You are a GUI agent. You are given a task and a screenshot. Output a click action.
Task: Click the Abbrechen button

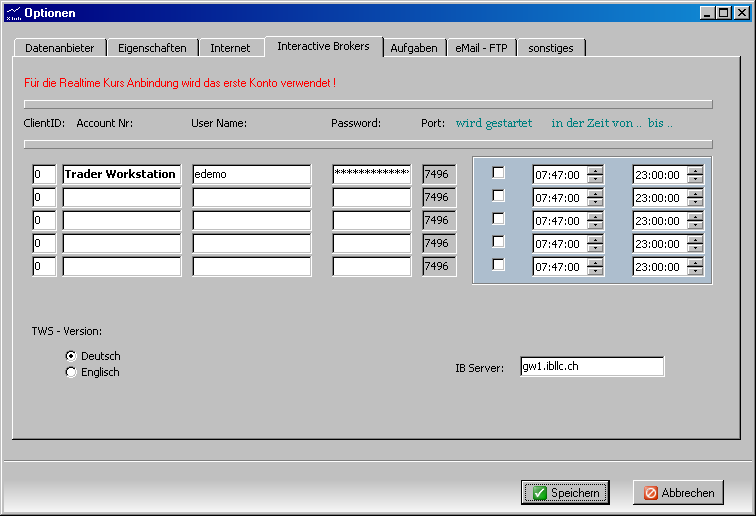coord(678,492)
